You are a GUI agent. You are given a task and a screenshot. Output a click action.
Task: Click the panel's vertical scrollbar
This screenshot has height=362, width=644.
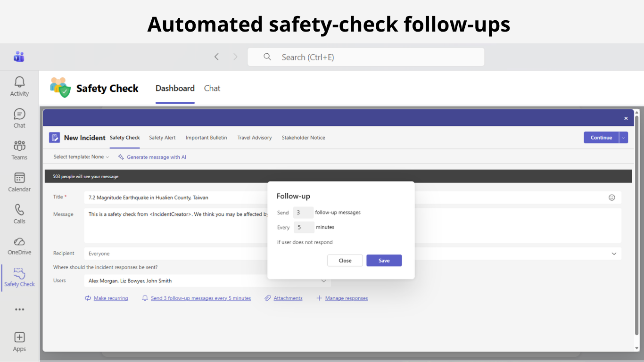[637, 225]
